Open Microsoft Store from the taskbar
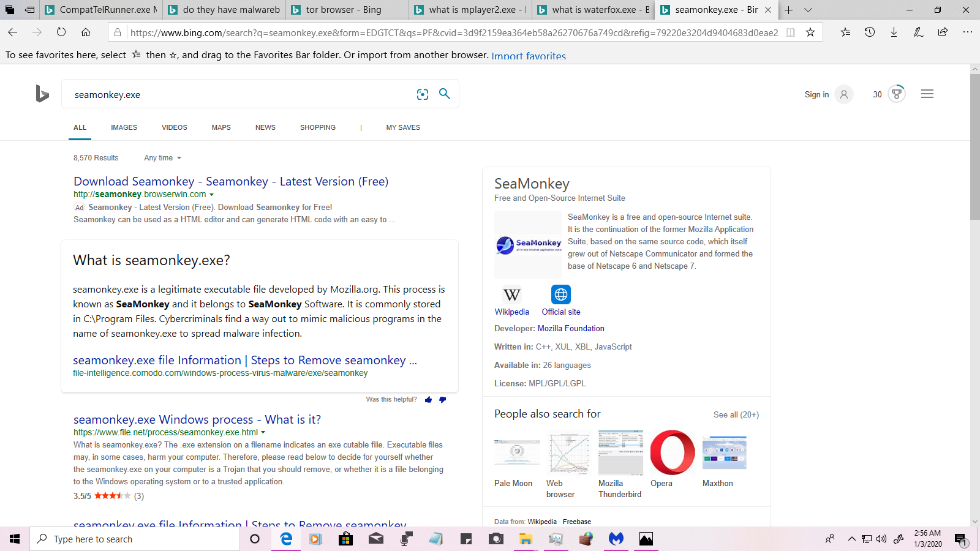Screen dimensions: 980x551 point(345,539)
